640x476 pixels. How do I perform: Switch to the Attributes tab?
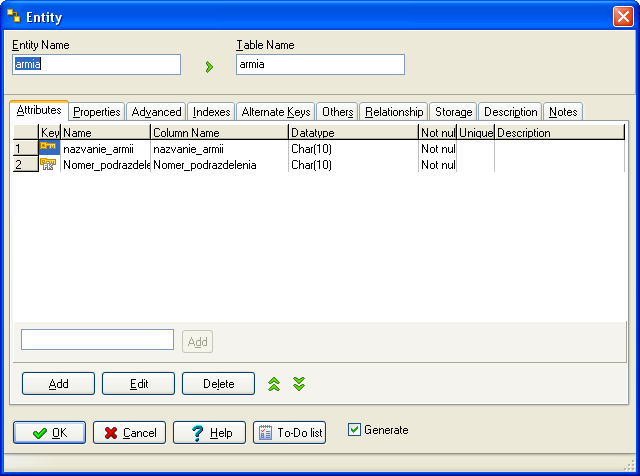(39, 110)
